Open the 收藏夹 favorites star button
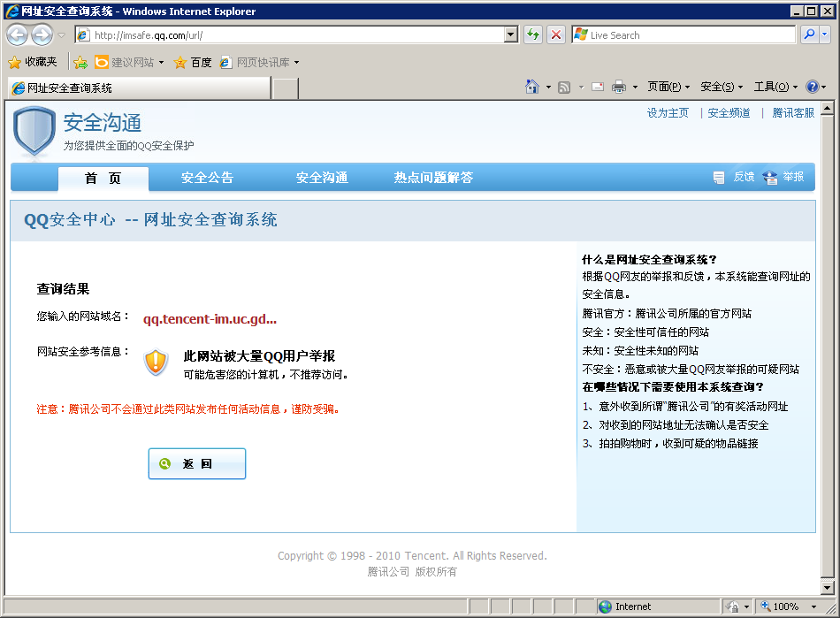 point(33,62)
